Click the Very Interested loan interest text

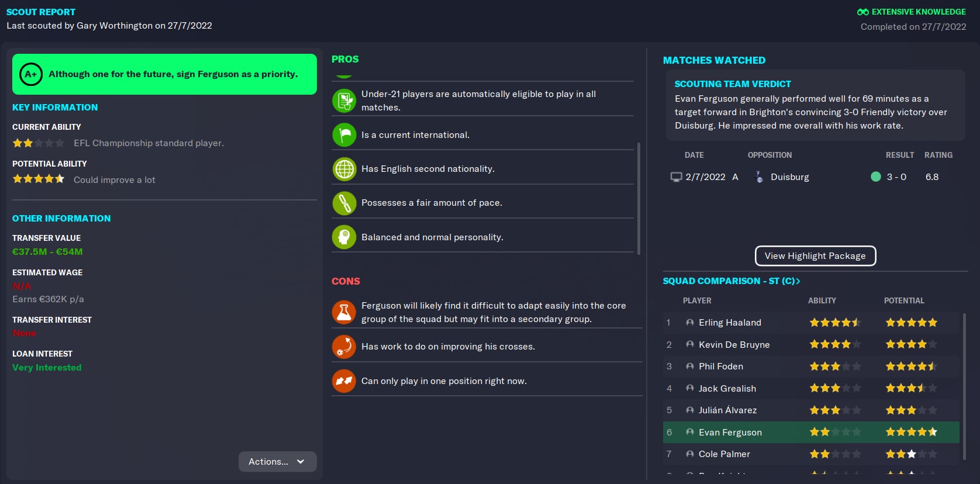click(x=47, y=368)
